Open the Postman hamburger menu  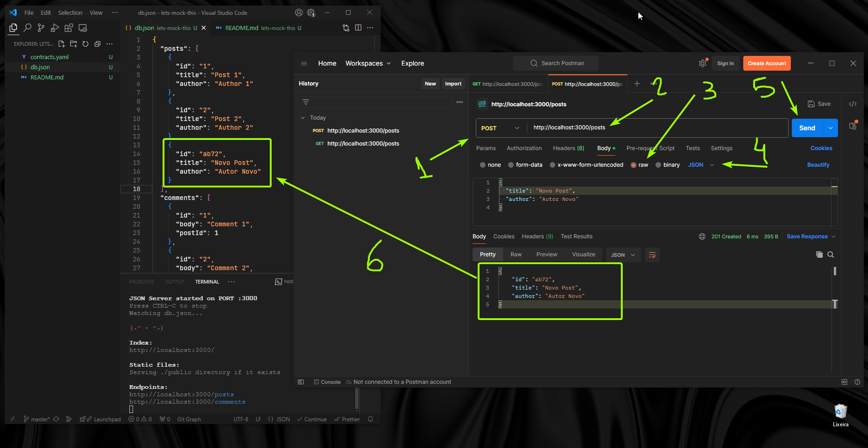point(304,63)
